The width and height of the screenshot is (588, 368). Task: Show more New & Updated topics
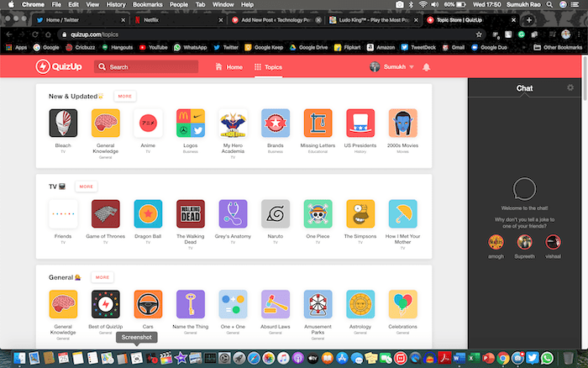[125, 96]
